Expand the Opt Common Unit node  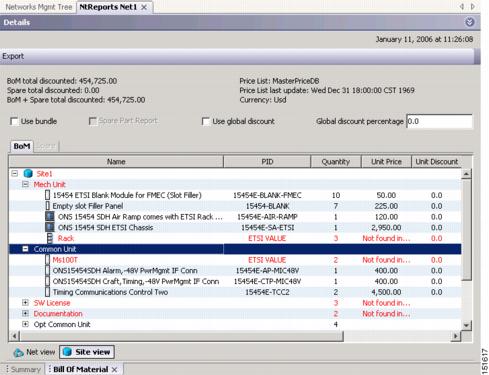point(25,324)
